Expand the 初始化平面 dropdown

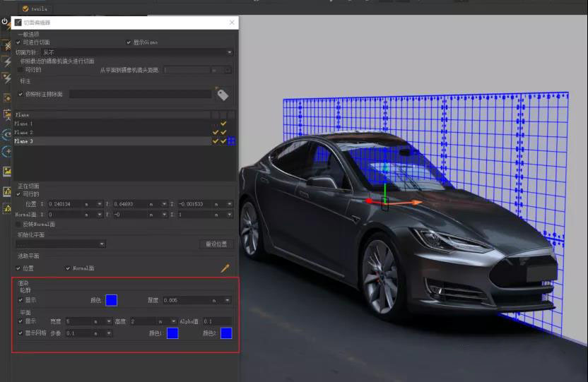click(x=61, y=244)
